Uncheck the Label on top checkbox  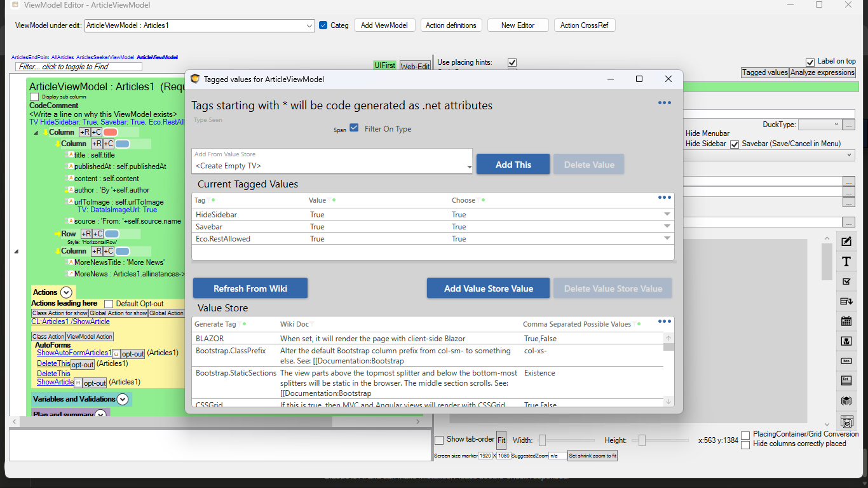(x=810, y=62)
